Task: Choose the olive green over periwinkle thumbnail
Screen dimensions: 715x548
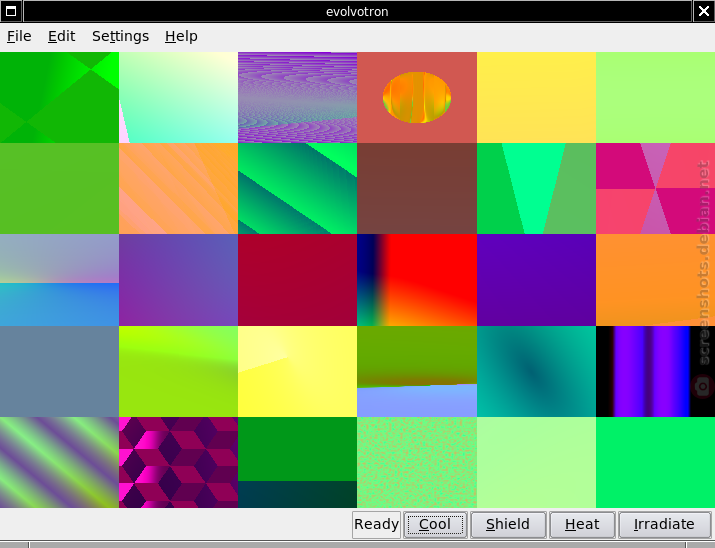Action: [417, 371]
